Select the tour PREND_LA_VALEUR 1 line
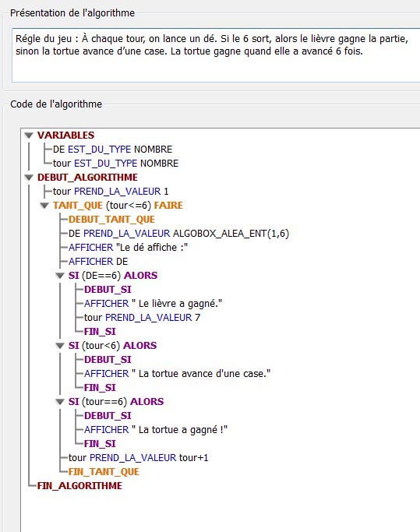 click(111, 192)
